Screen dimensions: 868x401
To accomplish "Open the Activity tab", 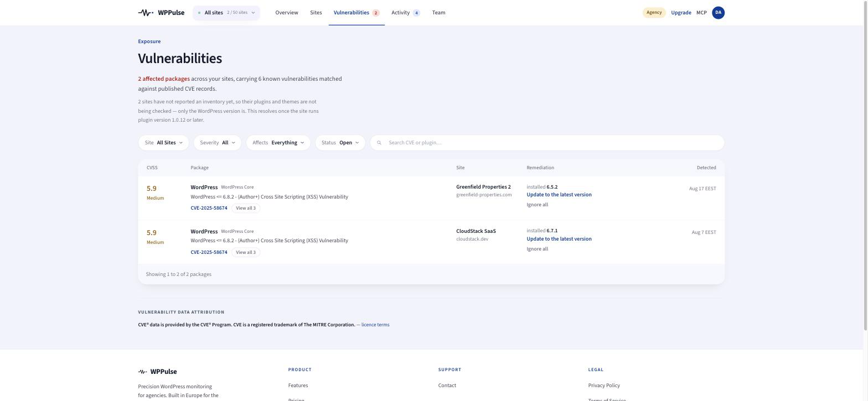I will [x=406, y=13].
